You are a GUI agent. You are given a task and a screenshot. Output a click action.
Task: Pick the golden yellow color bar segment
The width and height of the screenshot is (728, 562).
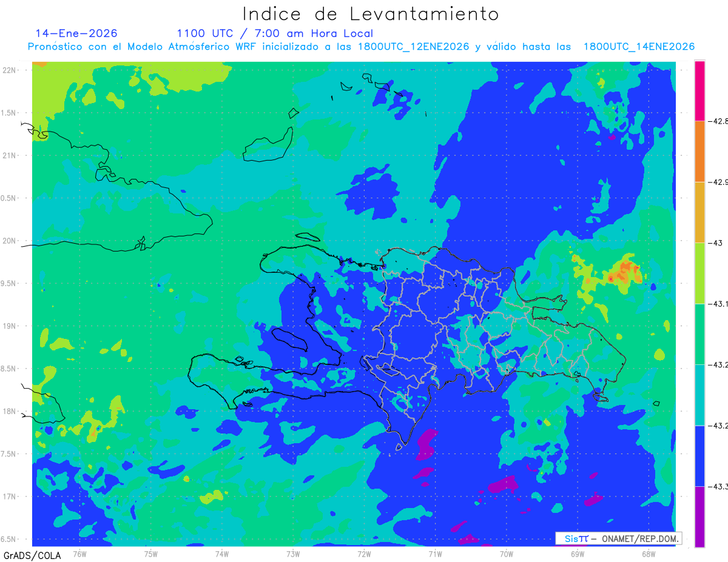(699, 212)
